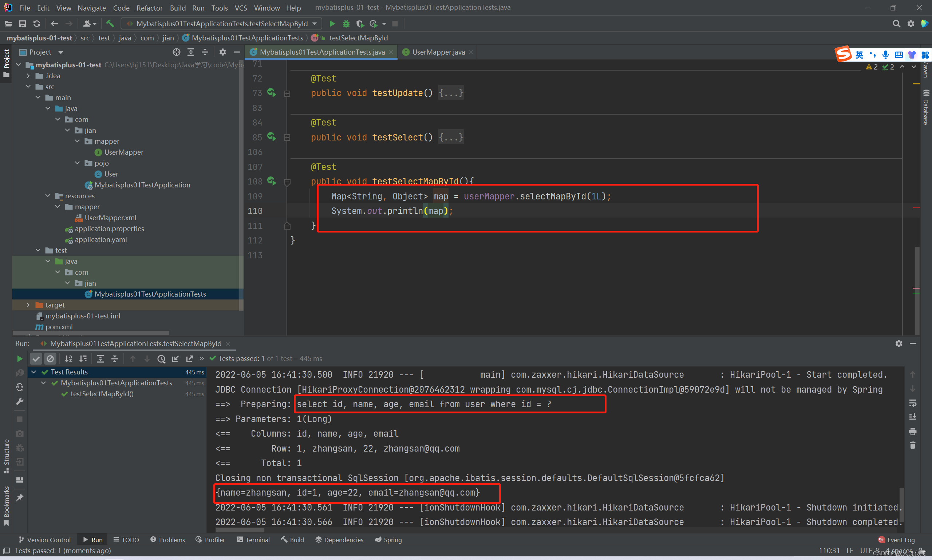This screenshot has width=932, height=560.
Task: Close the Mybatisplus01TestApplicationTests.java tab
Action: coord(391,52)
